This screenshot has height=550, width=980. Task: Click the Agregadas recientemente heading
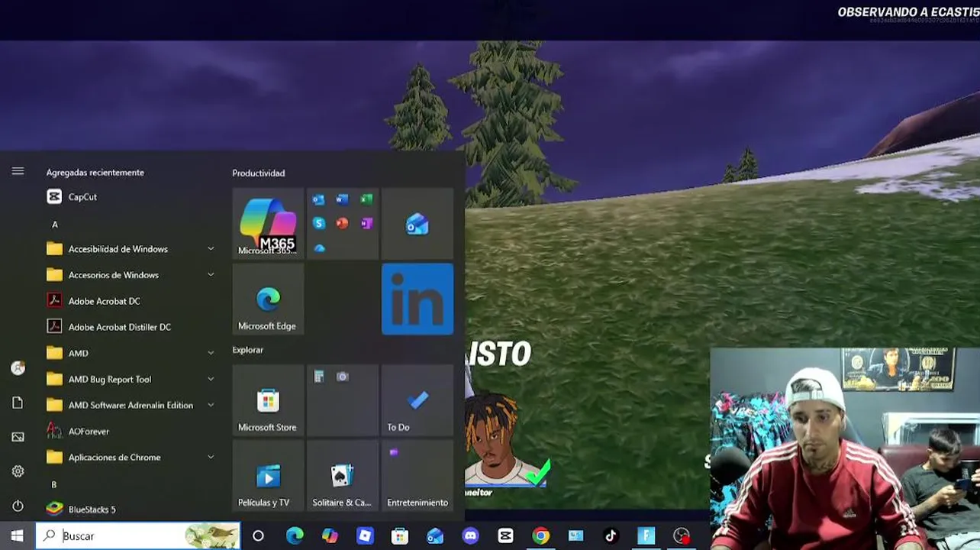[95, 173]
